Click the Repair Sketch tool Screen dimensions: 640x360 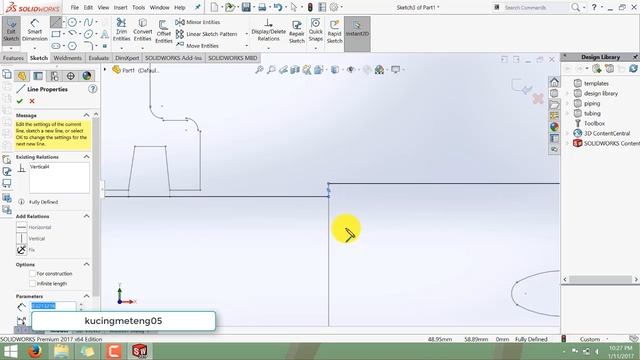click(297, 31)
